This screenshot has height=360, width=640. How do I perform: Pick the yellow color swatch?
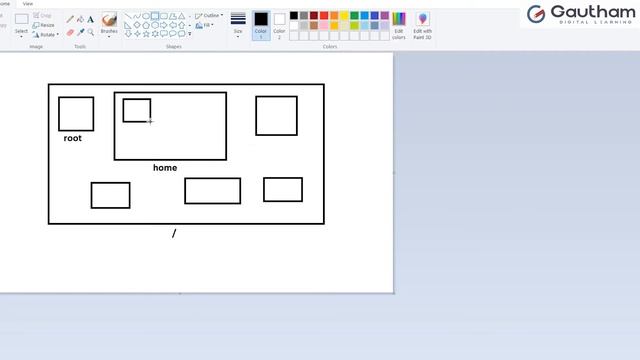click(344, 16)
